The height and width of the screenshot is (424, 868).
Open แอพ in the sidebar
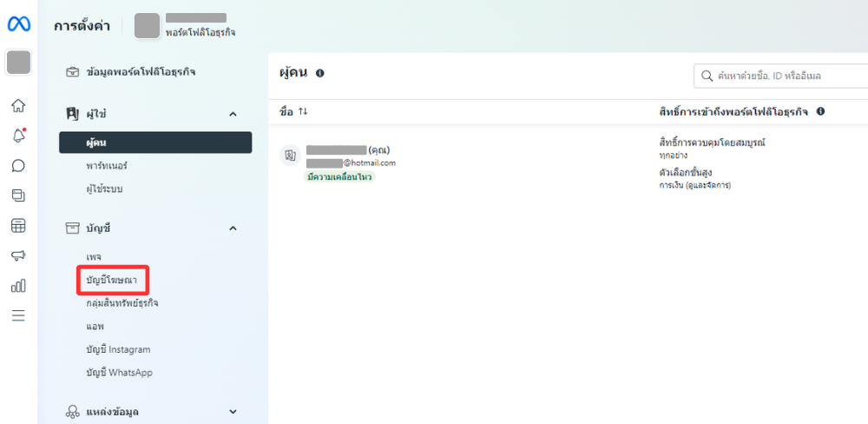pos(95,327)
